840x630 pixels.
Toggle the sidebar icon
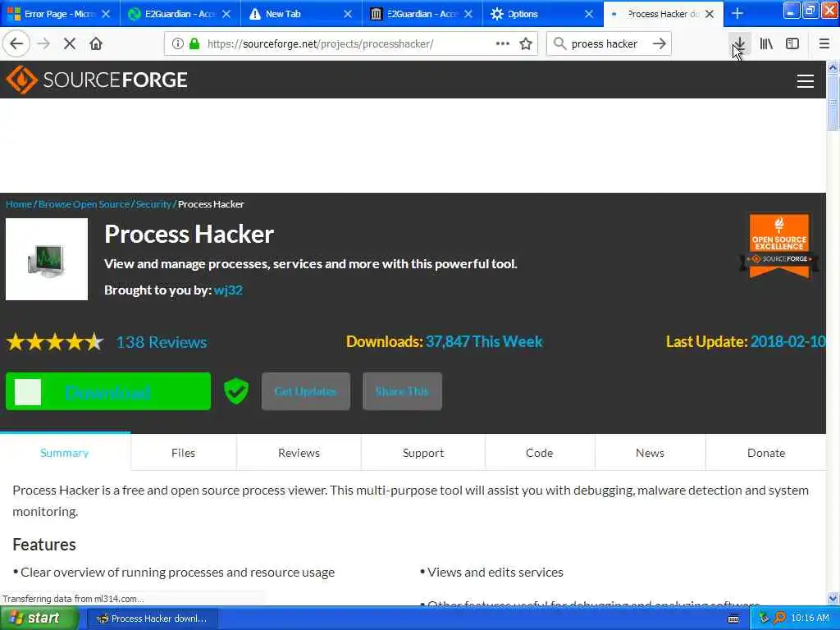(x=792, y=43)
